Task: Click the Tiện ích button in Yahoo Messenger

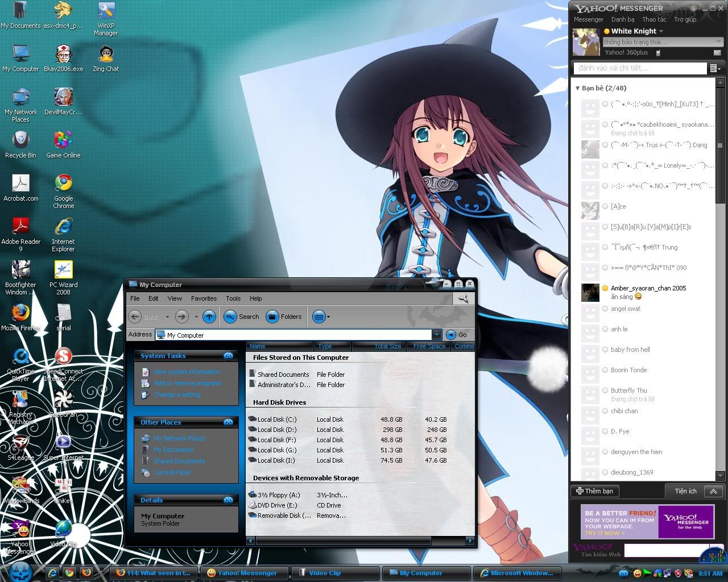Action: (x=685, y=491)
